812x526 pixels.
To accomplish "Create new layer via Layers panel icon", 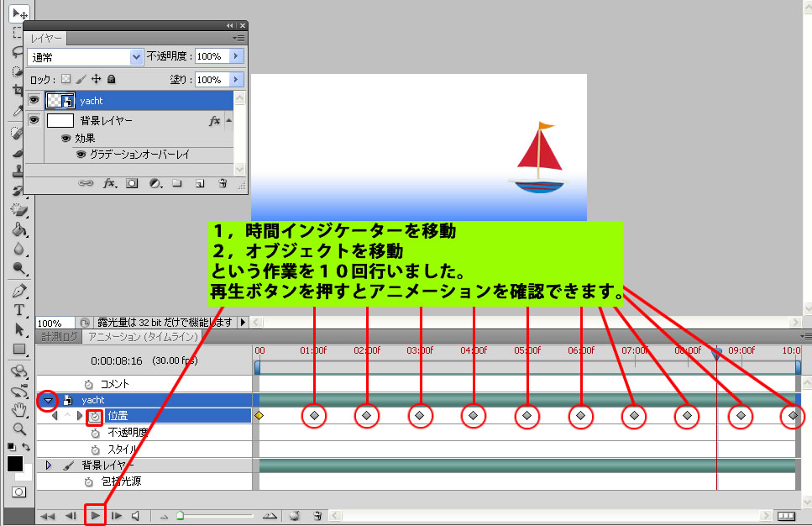I will [x=200, y=182].
